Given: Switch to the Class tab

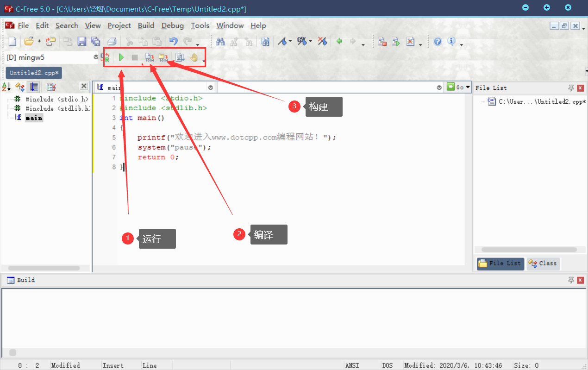Looking at the screenshot, I should click(x=543, y=263).
